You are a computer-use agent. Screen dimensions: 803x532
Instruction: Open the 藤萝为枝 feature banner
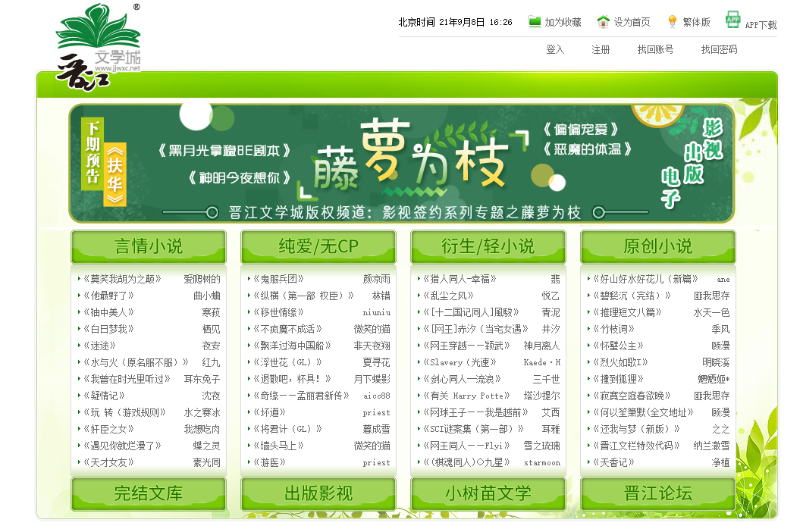point(402,164)
